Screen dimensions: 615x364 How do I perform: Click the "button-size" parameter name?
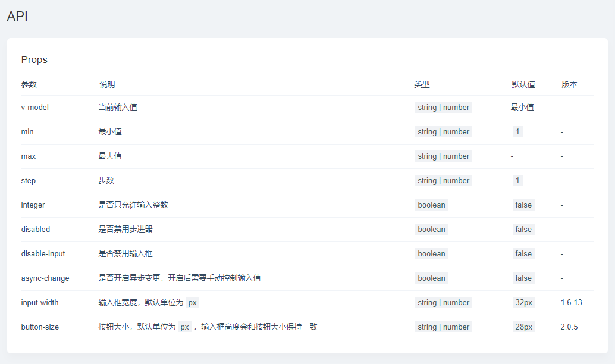point(41,327)
